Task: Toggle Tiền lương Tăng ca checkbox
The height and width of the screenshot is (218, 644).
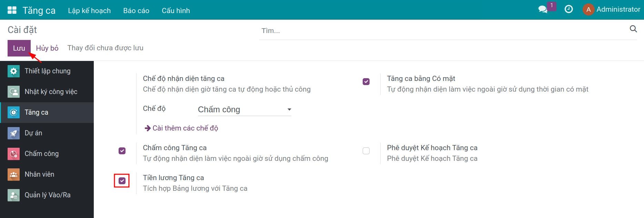Action: click(x=122, y=181)
